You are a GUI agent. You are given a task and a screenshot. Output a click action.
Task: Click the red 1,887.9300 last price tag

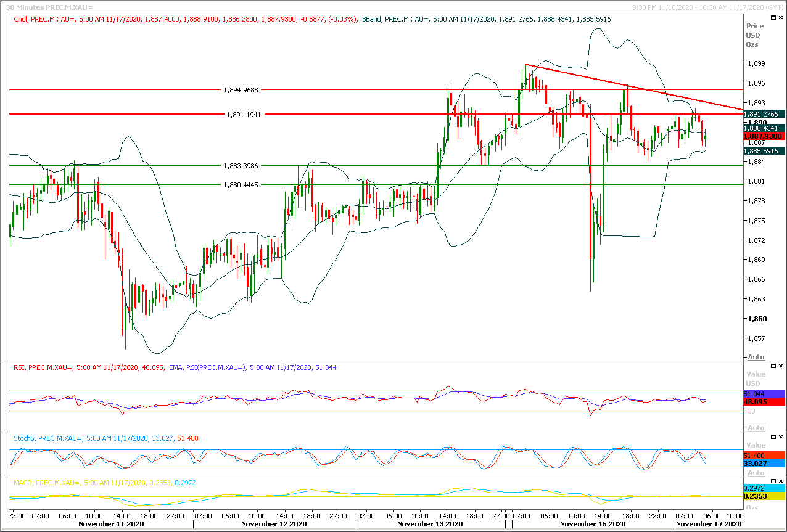coord(764,136)
